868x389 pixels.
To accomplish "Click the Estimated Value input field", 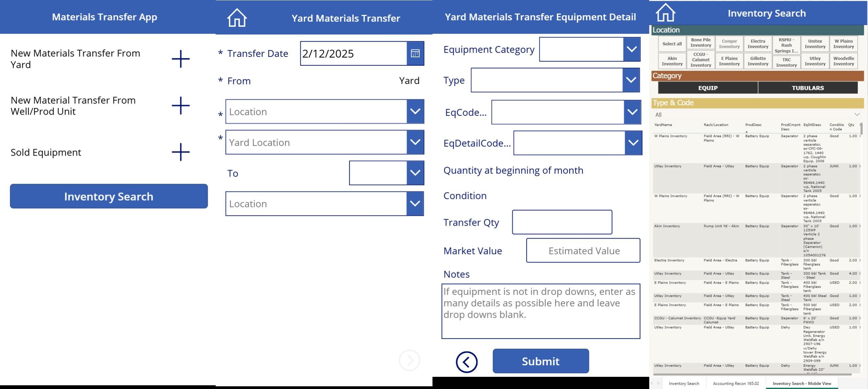I will (x=583, y=251).
